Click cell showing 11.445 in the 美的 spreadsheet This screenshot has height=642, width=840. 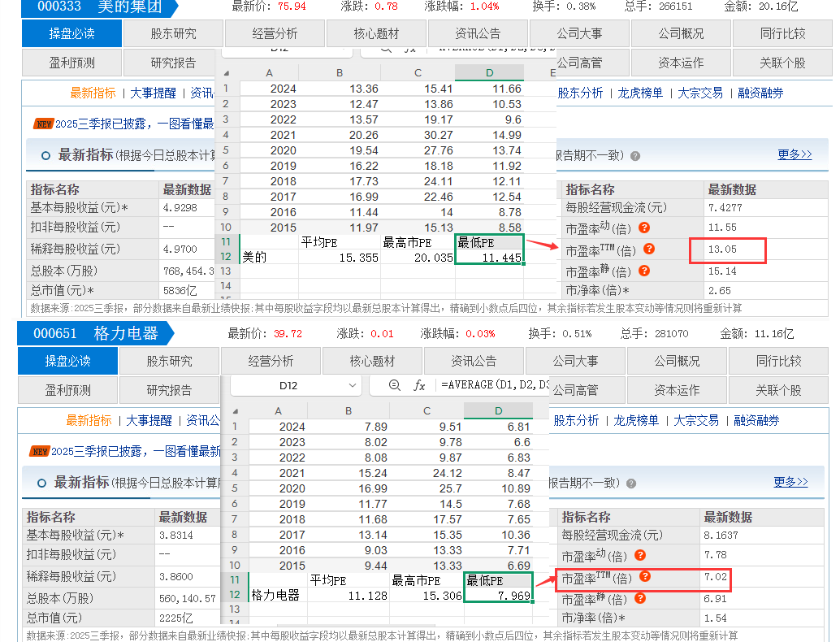tap(489, 258)
